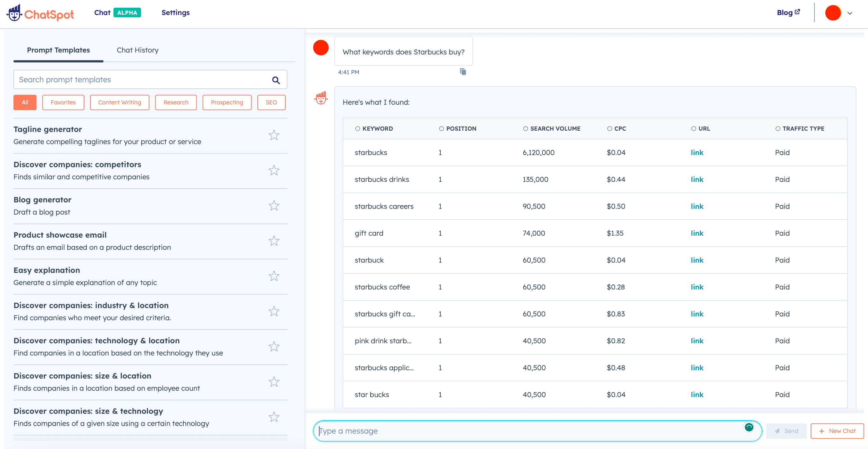Filter templates by Research
The width and height of the screenshot is (868, 449).
(176, 102)
